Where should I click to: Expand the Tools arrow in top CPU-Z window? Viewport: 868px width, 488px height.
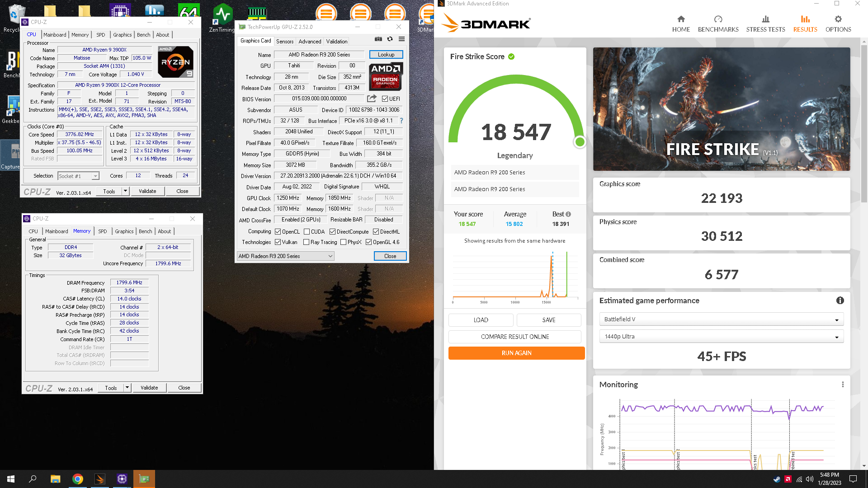tap(126, 191)
